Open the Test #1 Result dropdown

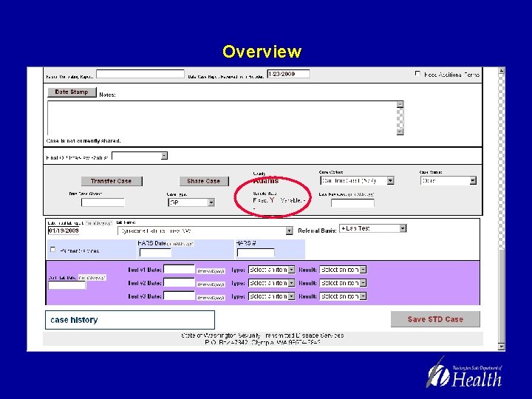click(343, 270)
